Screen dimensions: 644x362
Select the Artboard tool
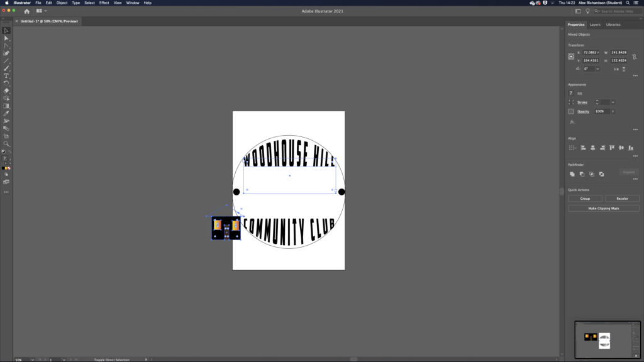[x=6, y=136]
